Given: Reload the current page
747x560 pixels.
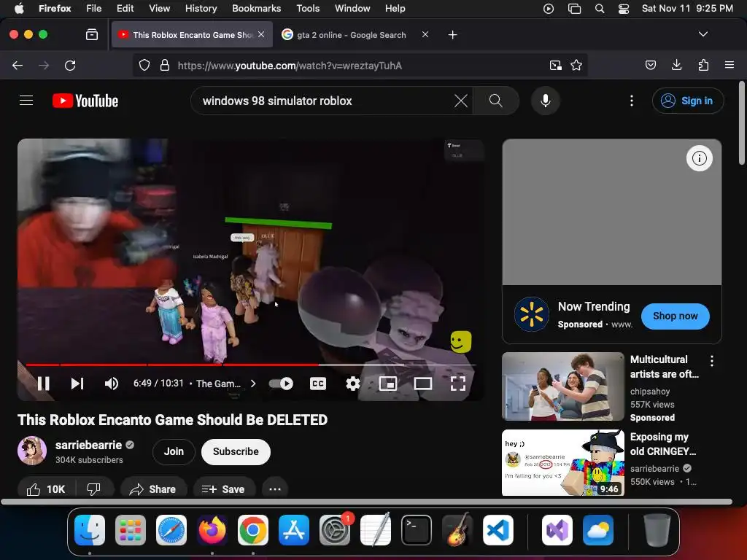Looking at the screenshot, I should point(70,65).
